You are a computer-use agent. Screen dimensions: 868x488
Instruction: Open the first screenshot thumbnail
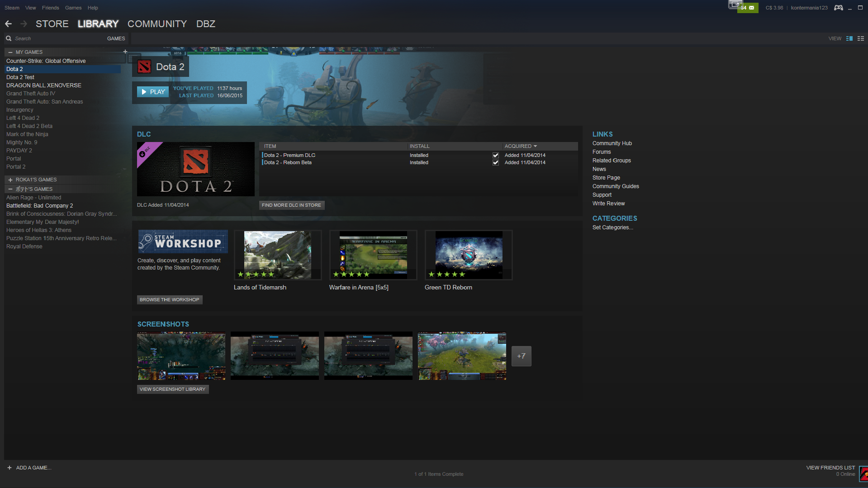pos(181,356)
